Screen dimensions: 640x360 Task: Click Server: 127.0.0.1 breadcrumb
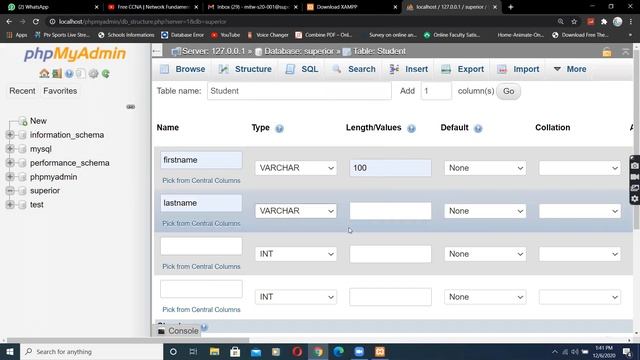[x=213, y=51]
